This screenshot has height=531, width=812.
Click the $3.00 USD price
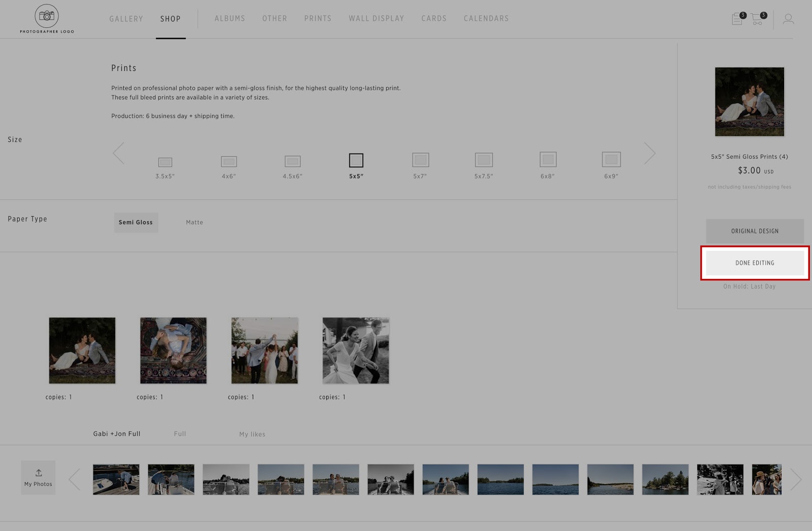[x=756, y=170]
